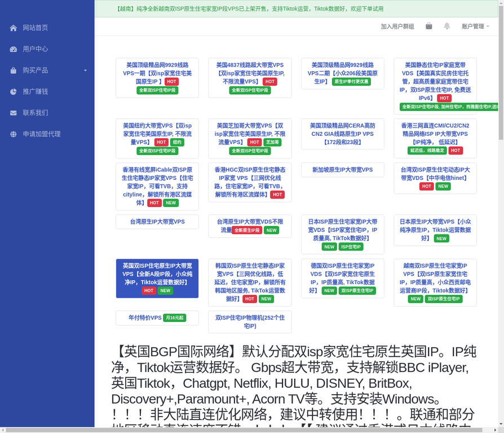Open 推广赚钱 in the sidebar menu

pyautogui.click(x=35, y=91)
